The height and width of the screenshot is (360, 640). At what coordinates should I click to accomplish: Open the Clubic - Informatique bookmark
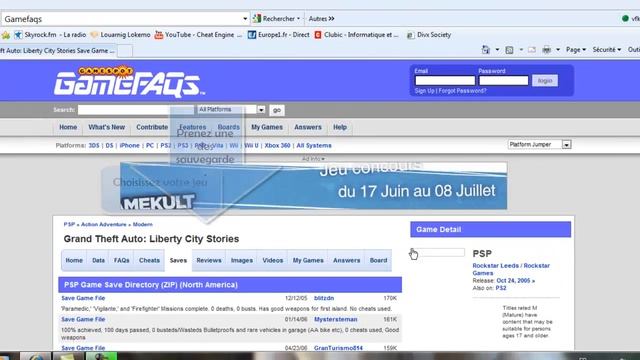[x=356, y=35]
